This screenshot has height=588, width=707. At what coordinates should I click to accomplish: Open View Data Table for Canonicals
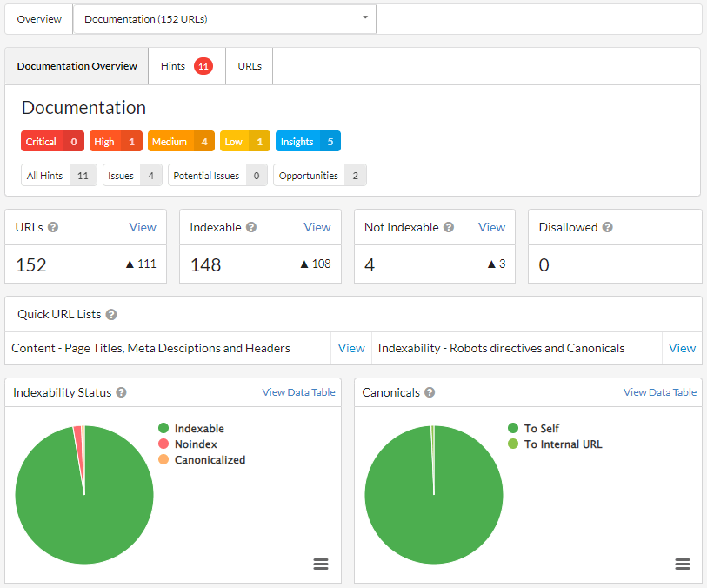[x=660, y=392]
